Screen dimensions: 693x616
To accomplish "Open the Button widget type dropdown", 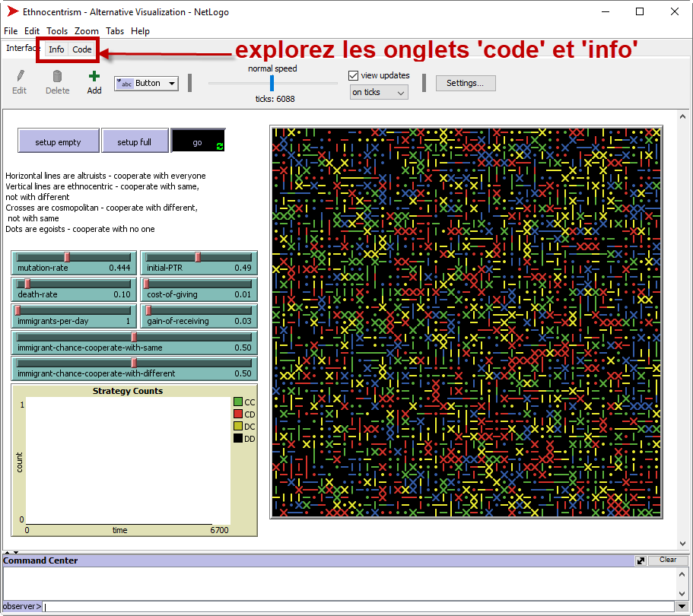I will point(146,83).
